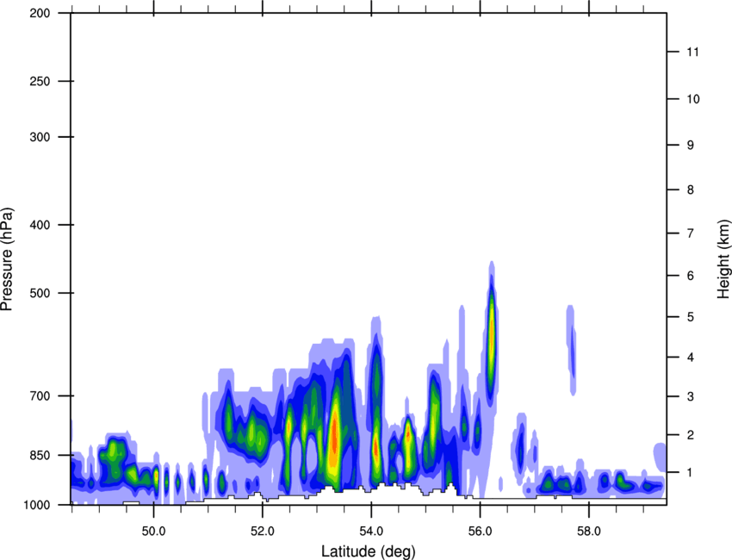Click the 54.0 latitude tick label
This screenshot has height=560, width=732.
click(x=371, y=531)
